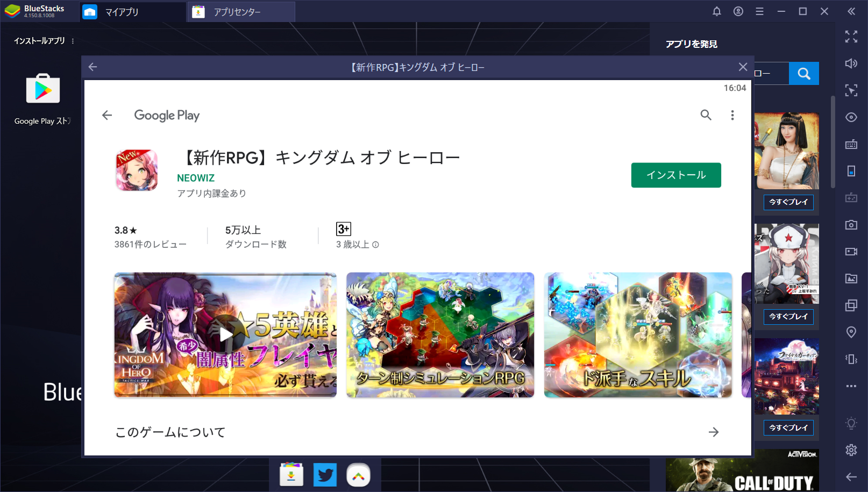
Task: Open multi-instance manager icon
Action: [851, 305]
